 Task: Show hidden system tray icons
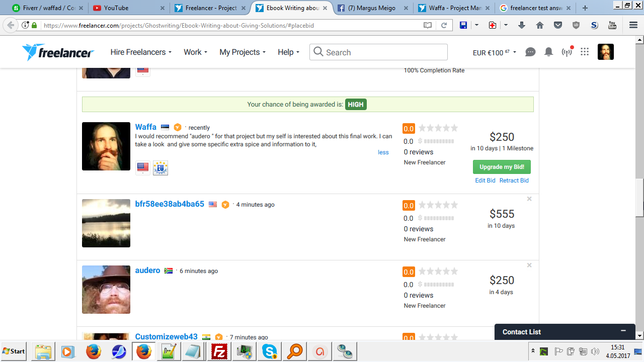(532, 351)
